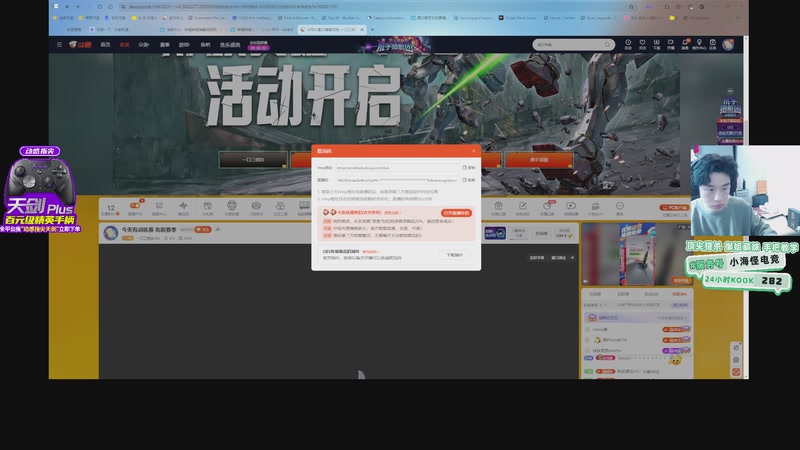Open follow heart icon in navbar
This screenshot has width=800, height=450.
(x=642, y=44)
